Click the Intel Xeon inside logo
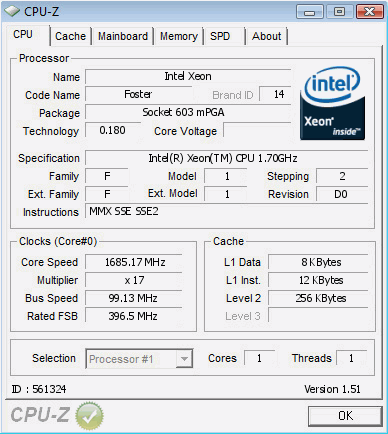388x434 pixels. 332,103
